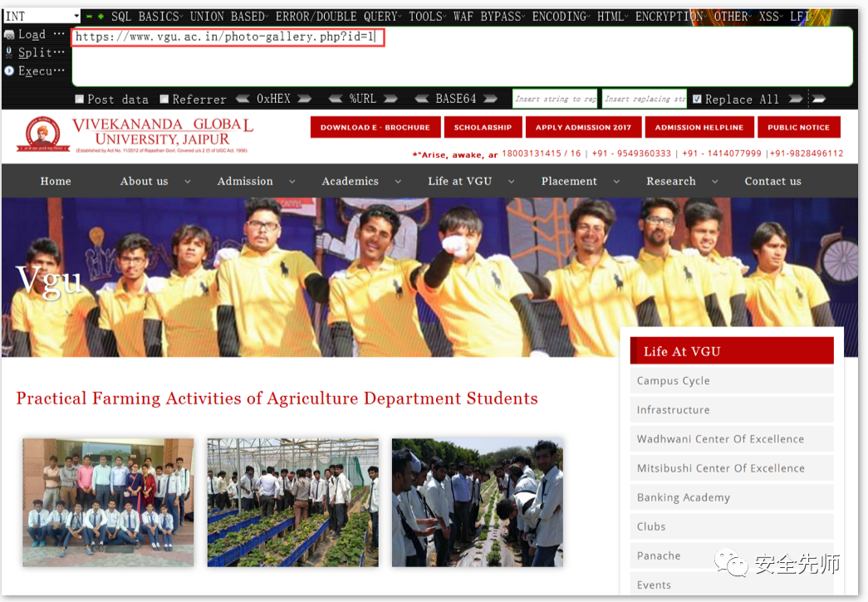Click the 0xHEX encode label
868x602 pixels.
coord(273,99)
